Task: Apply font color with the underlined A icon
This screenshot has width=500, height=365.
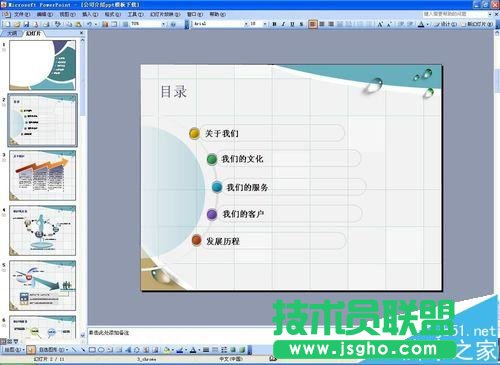Action: point(421,24)
